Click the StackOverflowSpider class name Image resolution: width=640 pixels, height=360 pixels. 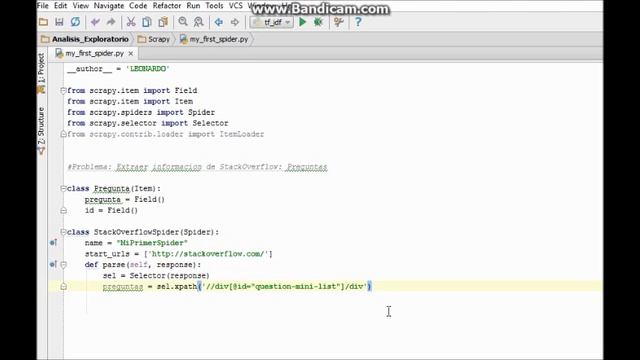pyautogui.click(x=136, y=232)
